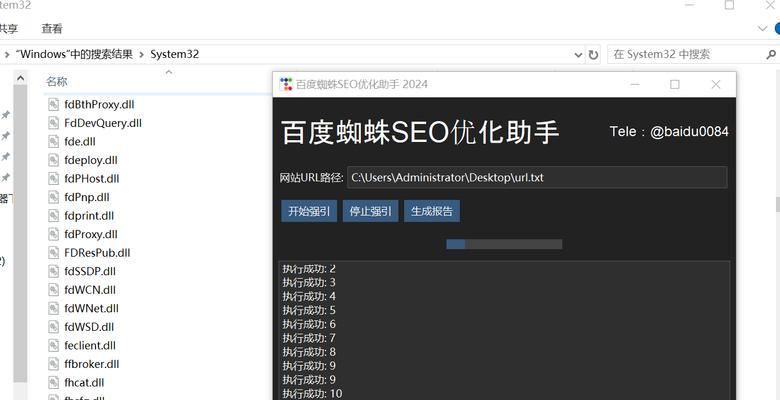Open the address bar history dropdown

coord(578,55)
